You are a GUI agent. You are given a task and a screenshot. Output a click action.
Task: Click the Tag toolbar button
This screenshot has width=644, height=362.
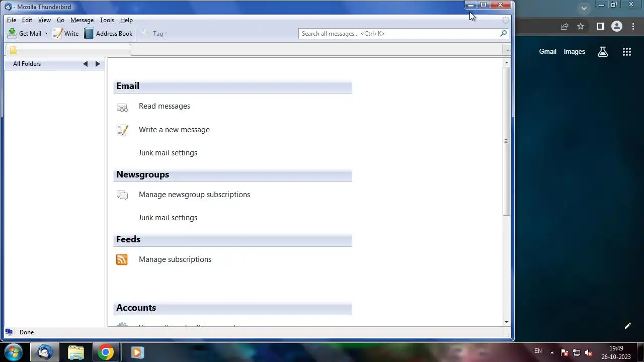click(154, 34)
